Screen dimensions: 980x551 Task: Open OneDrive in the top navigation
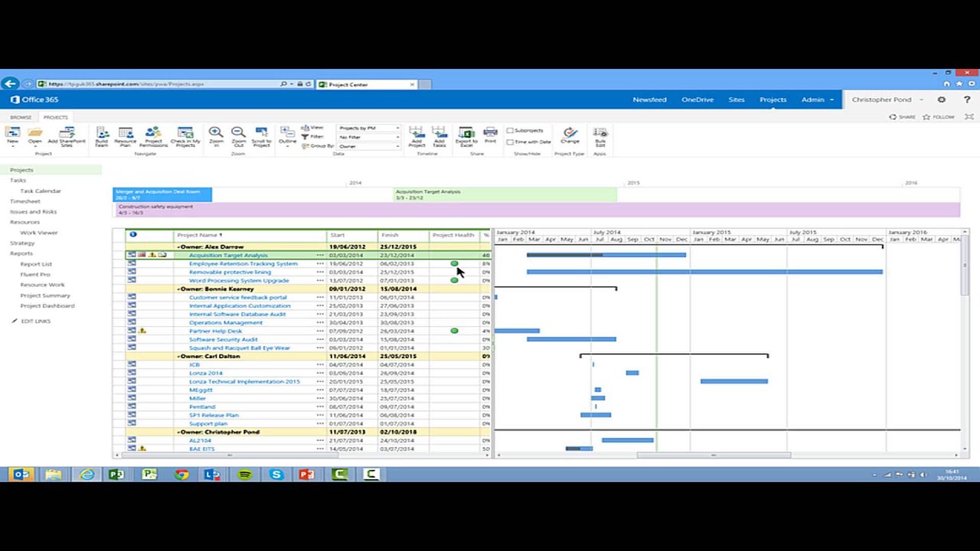click(697, 99)
